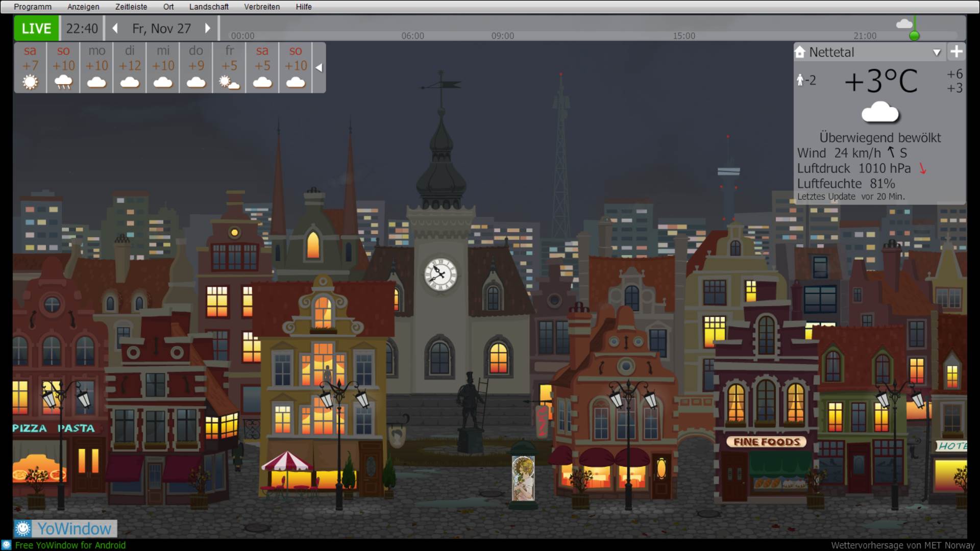980x551 pixels.
Task: Go to the next day arrow
Action: point(207,29)
